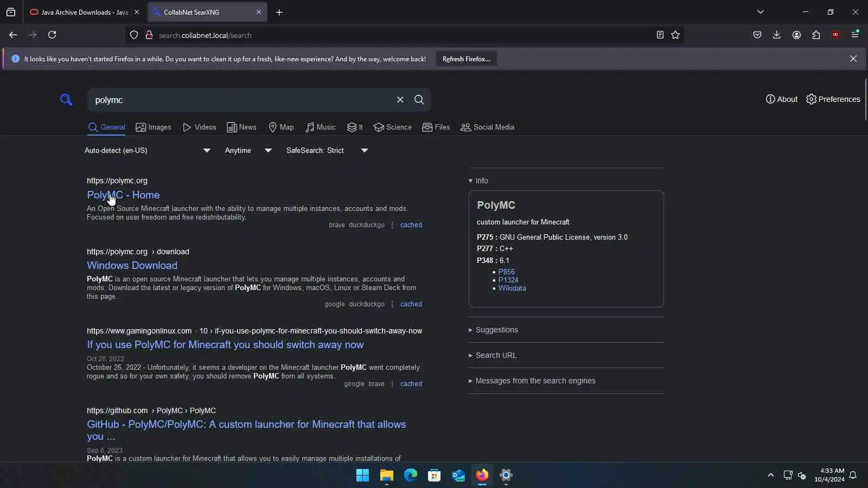
Task: Toggle reader view in address bar
Action: (x=660, y=35)
